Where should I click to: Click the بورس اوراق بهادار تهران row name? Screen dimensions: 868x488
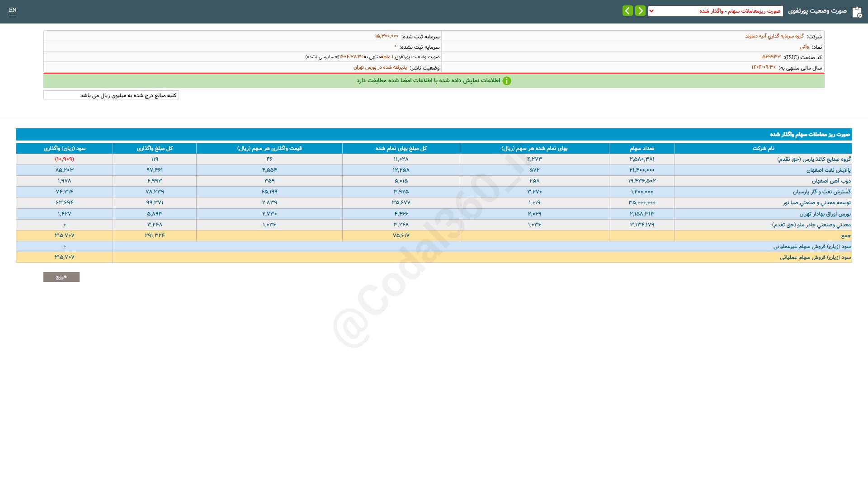(825, 214)
